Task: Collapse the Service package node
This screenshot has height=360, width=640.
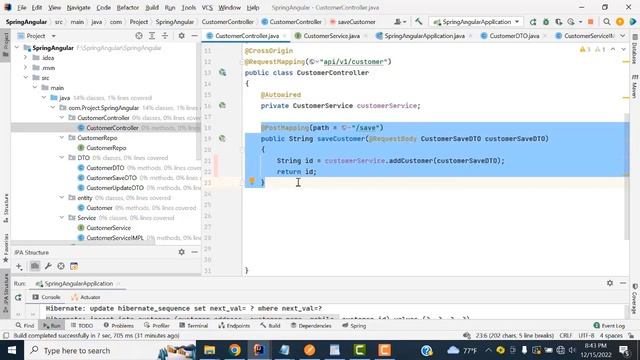Action: (x=62, y=218)
